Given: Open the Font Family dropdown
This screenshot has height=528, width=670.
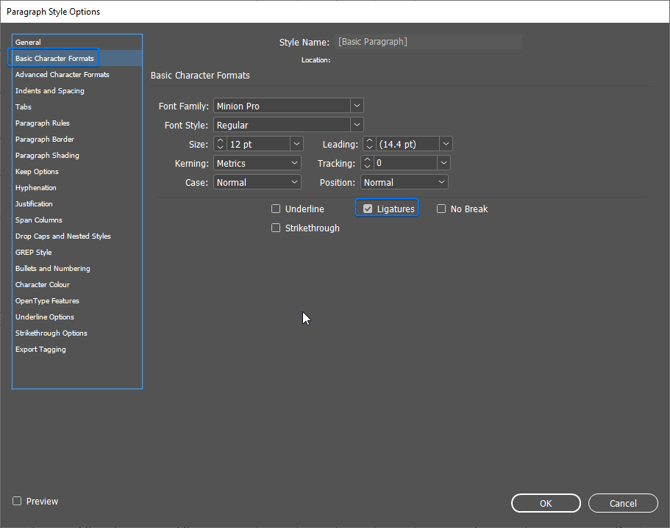Looking at the screenshot, I should [357, 106].
